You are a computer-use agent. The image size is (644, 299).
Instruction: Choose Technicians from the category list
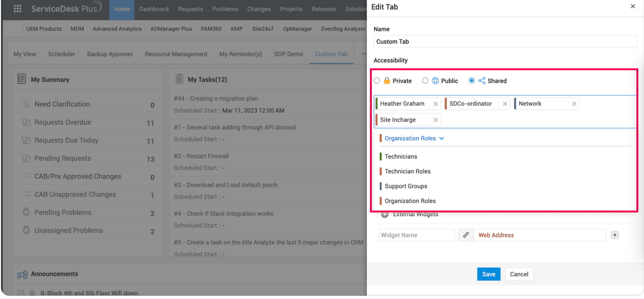[401, 157]
